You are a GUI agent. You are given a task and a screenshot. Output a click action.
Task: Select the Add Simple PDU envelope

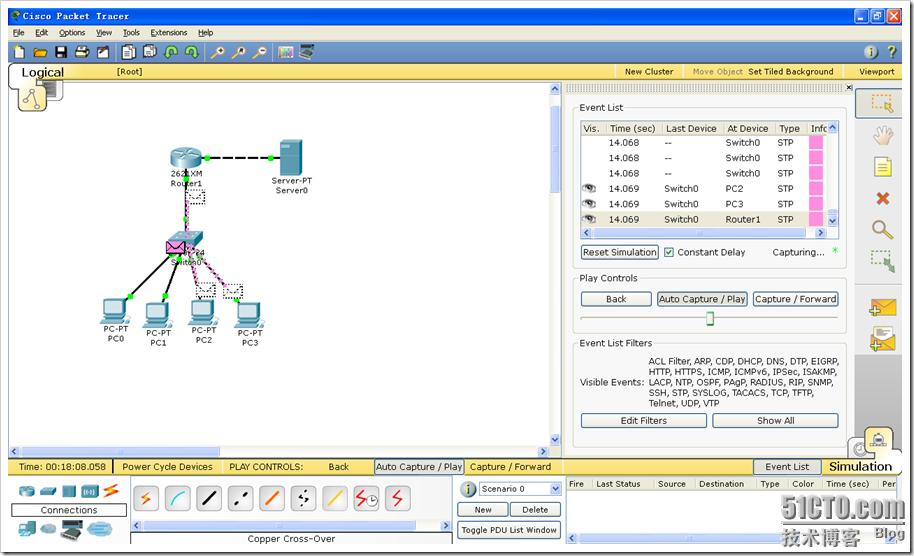click(x=883, y=307)
